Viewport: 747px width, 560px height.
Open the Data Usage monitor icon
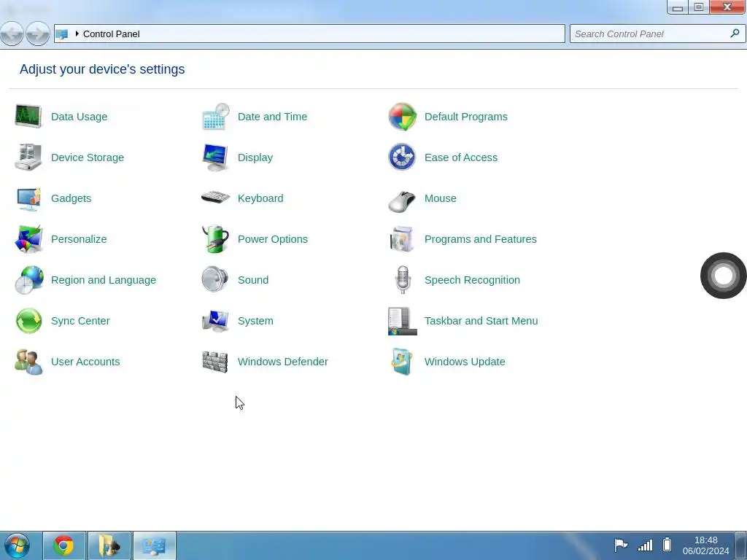(x=28, y=116)
